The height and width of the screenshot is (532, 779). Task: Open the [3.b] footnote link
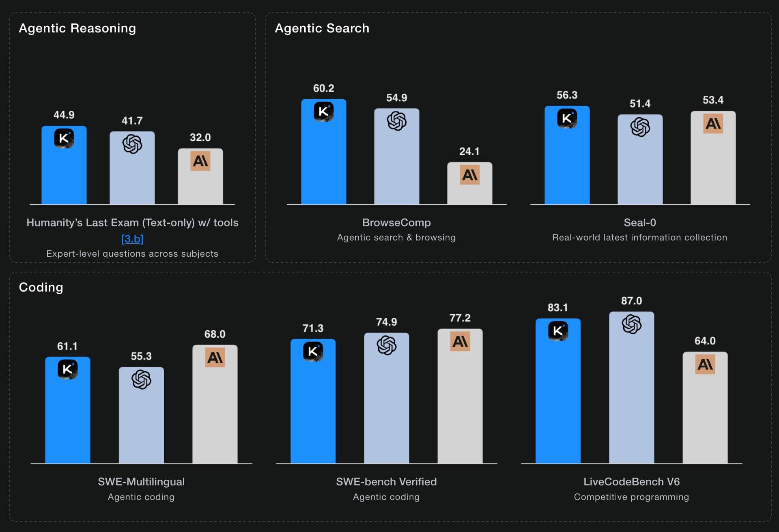pyautogui.click(x=132, y=239)
